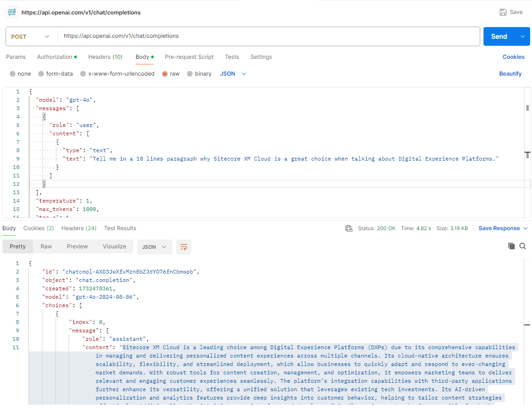Image resolution: width=532 pixels, height=408 pixels.
Task: Select the request Body tab
Action: [x=145, y=57]
